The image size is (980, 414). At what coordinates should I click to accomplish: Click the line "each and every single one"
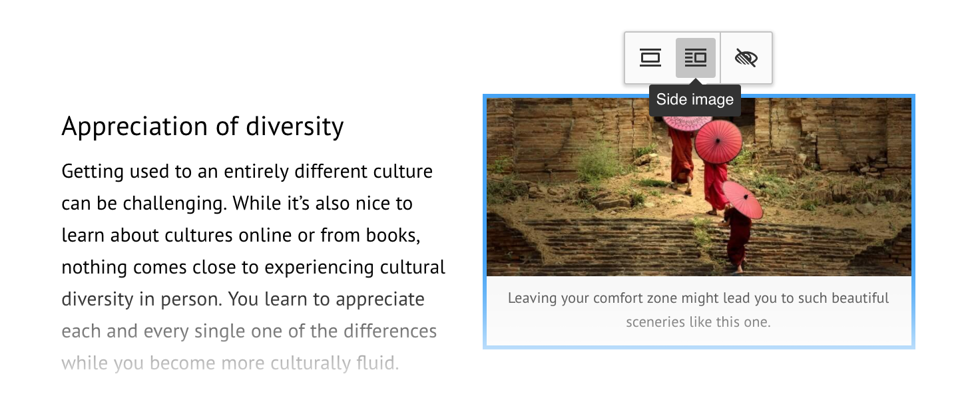pos(249,331)
